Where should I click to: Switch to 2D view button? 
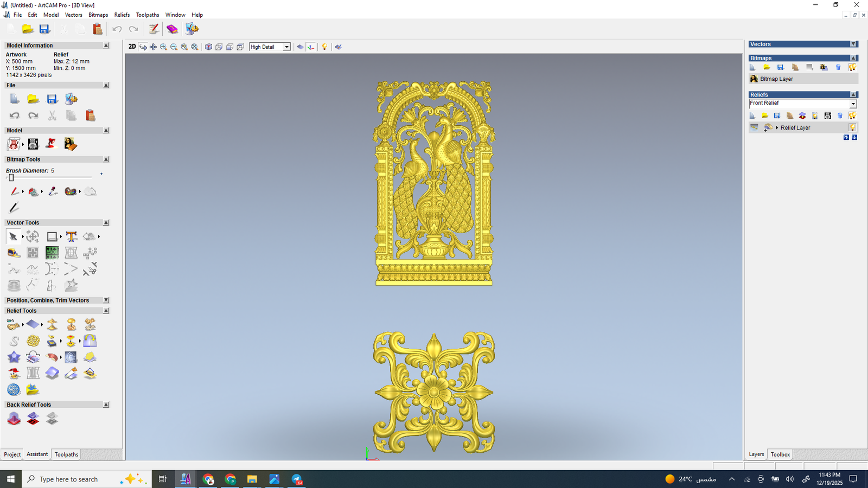[132, 47]
